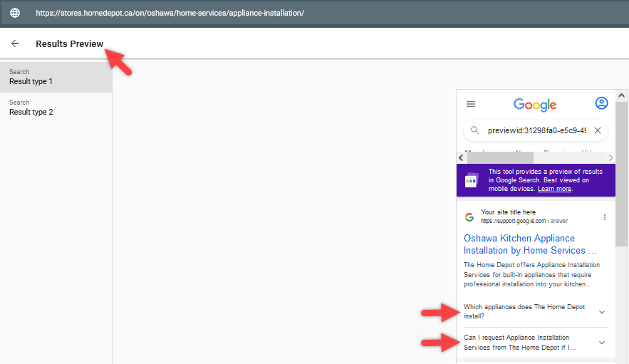The width and height of the screenshot is (629, 364).
Task: Click the Home Depot URL in address bar
Action: point(170,13)
